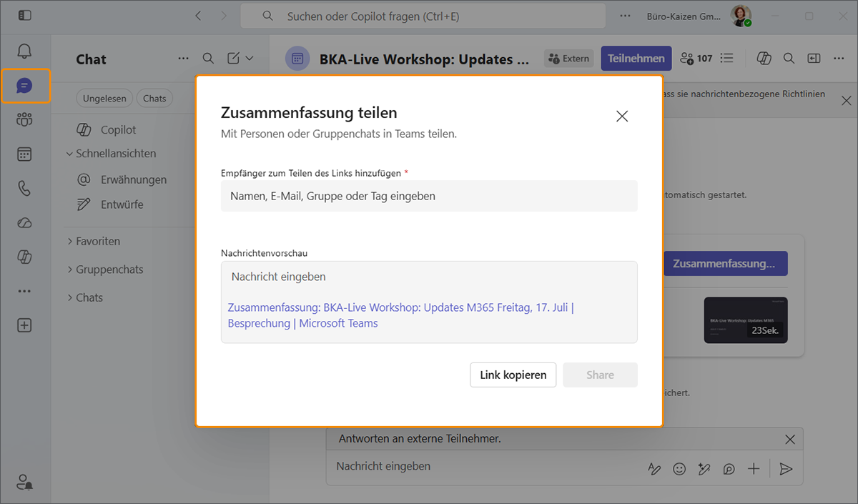858x504 pixels.
Task: Click the Extern badge
Action: (x=569, y=59)
